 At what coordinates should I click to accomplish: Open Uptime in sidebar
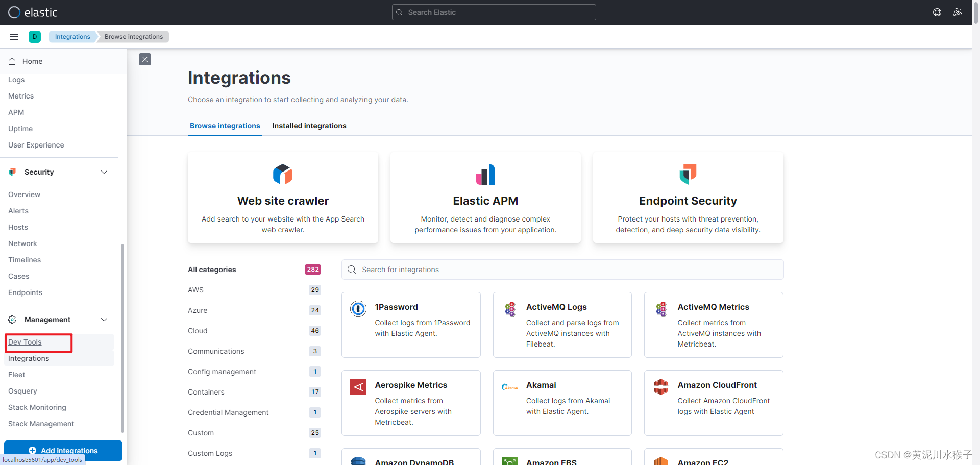(20, 129)
